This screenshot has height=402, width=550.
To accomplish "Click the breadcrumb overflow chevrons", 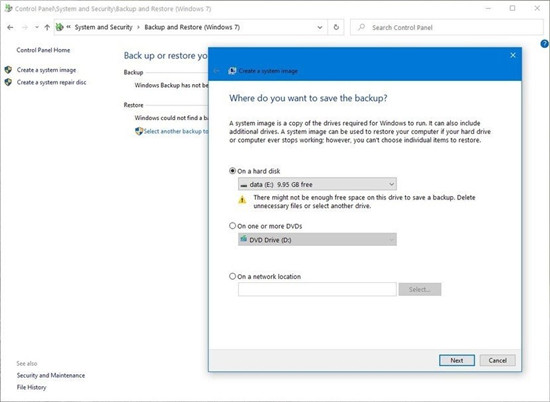I will tap(69, 27).
